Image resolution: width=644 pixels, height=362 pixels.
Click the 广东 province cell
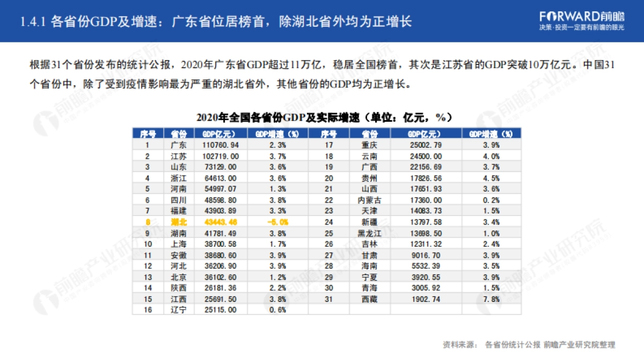point(176,144)
